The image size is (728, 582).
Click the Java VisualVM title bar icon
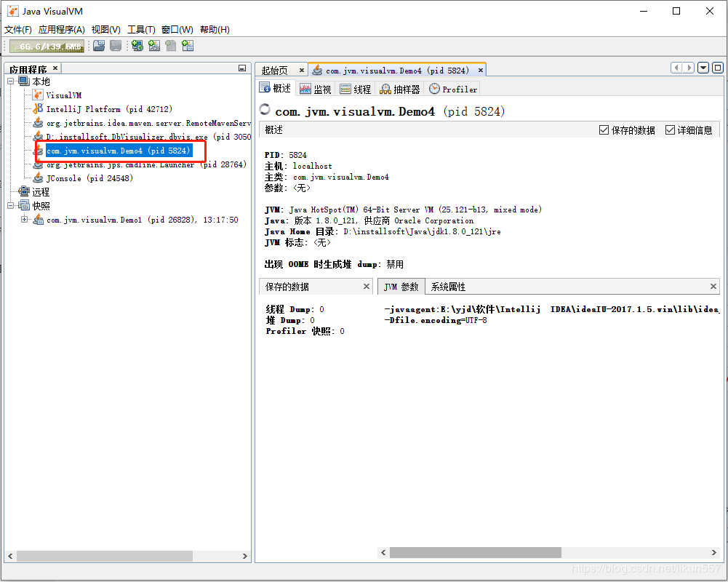[x=13, y=11]
